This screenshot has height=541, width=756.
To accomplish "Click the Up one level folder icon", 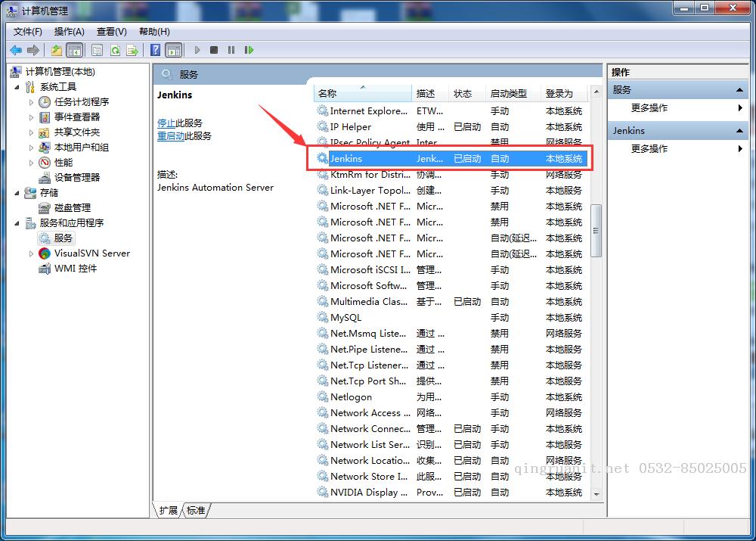I will 57,50.
